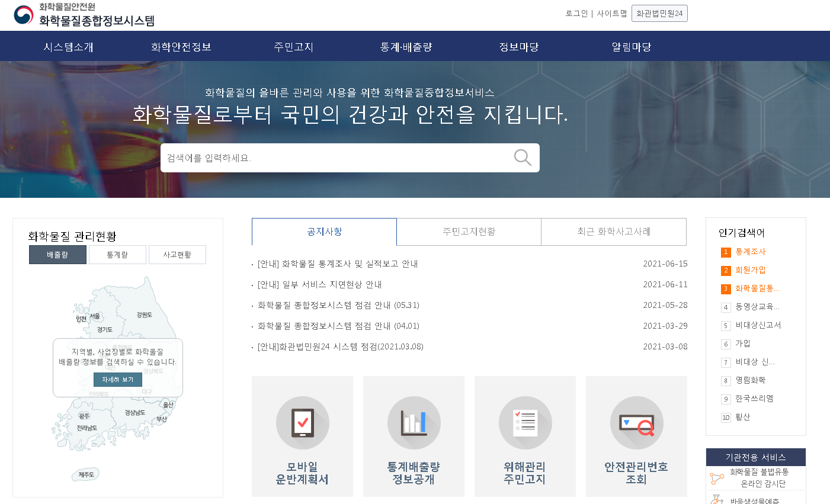
Task: Select 울산 on the map
Action: pyautogui.click(x=168, y=405)
